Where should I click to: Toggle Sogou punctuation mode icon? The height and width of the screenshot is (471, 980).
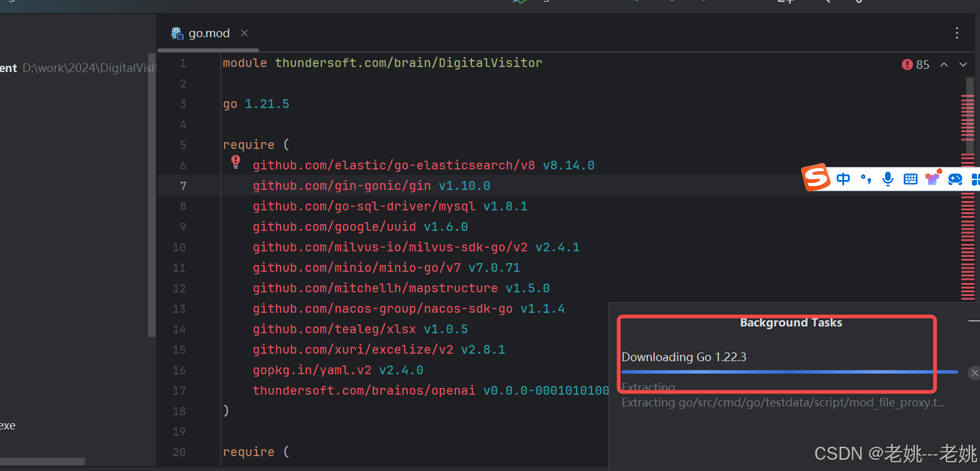866,179
